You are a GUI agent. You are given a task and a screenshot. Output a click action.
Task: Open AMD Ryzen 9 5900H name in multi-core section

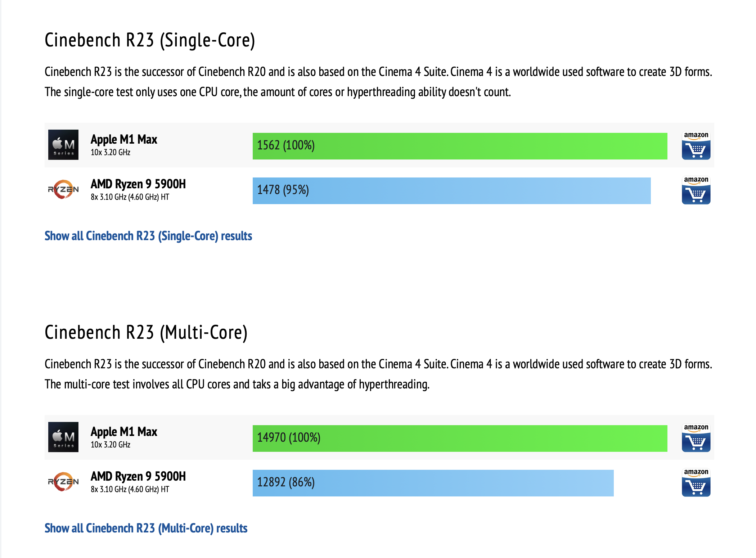pyautogui.click(x=138, y=477)
